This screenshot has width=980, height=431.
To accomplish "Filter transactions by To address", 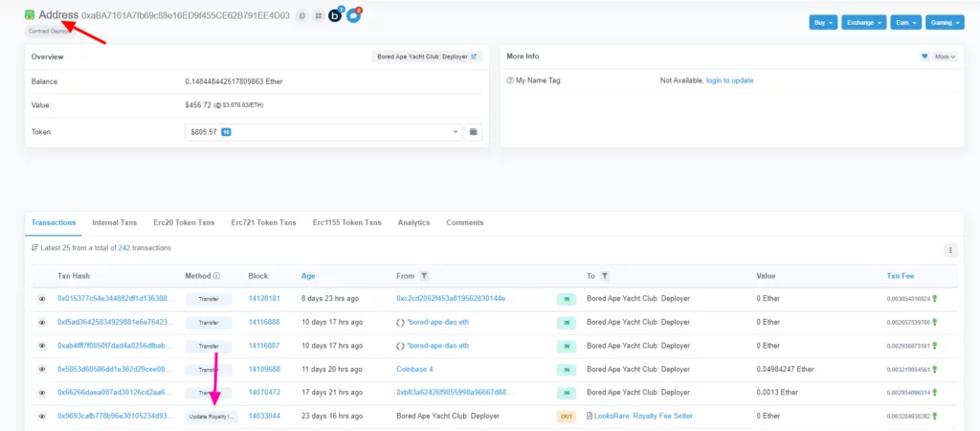I will (605, 276).
